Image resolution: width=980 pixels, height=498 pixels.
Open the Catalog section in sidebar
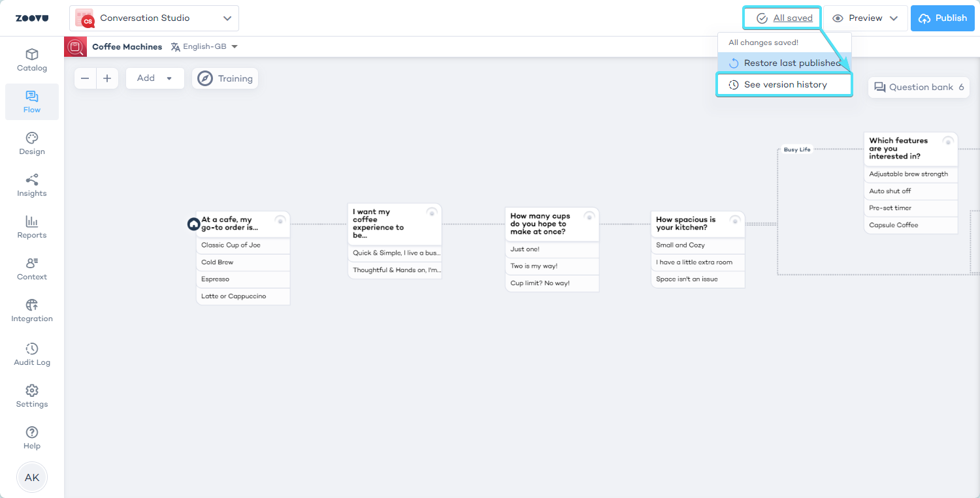pos(32,60)
